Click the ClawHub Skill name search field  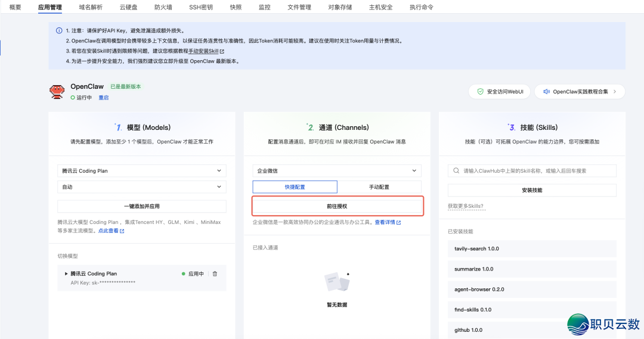532,171
